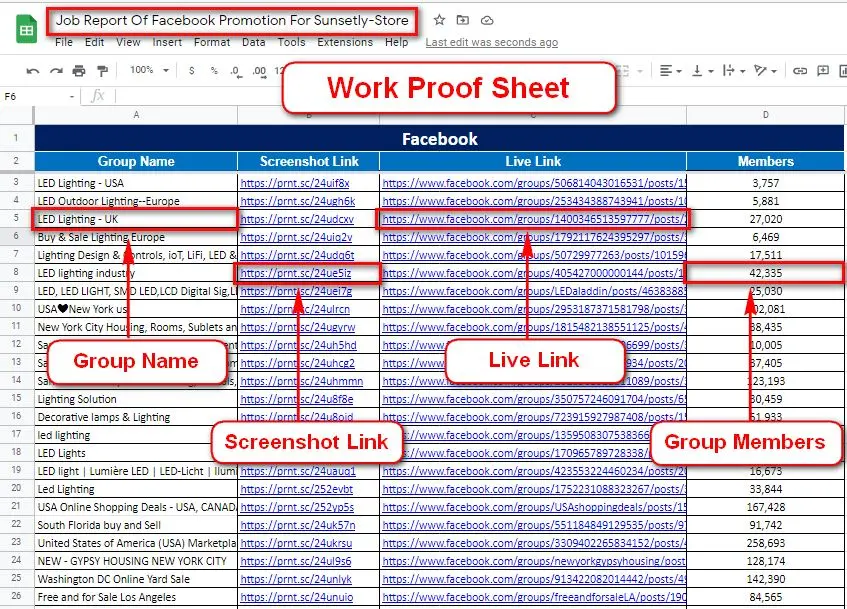Open the Data menu
Image resolution: width=847 pixels, height=609 pixels.
[x=253, y=42]
